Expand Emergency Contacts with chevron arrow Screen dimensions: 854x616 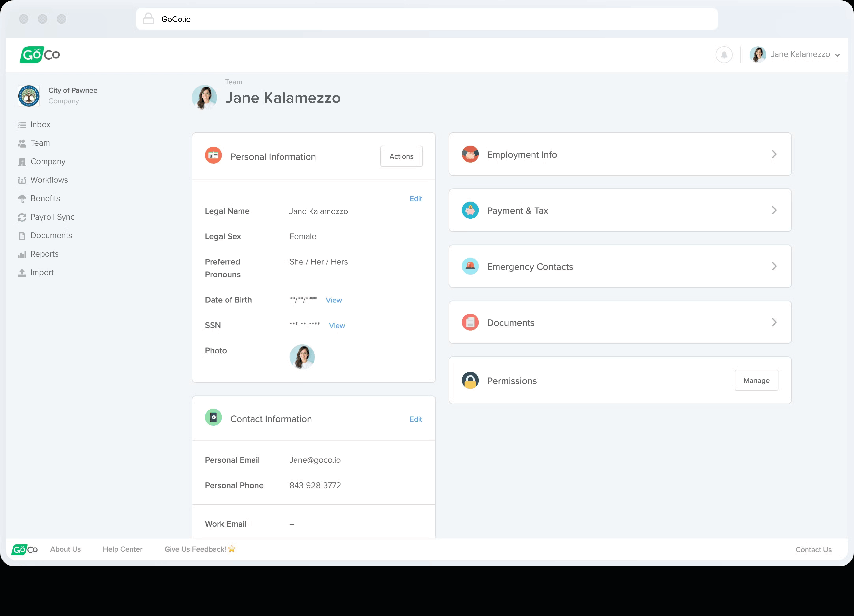(x=774, y=266)
